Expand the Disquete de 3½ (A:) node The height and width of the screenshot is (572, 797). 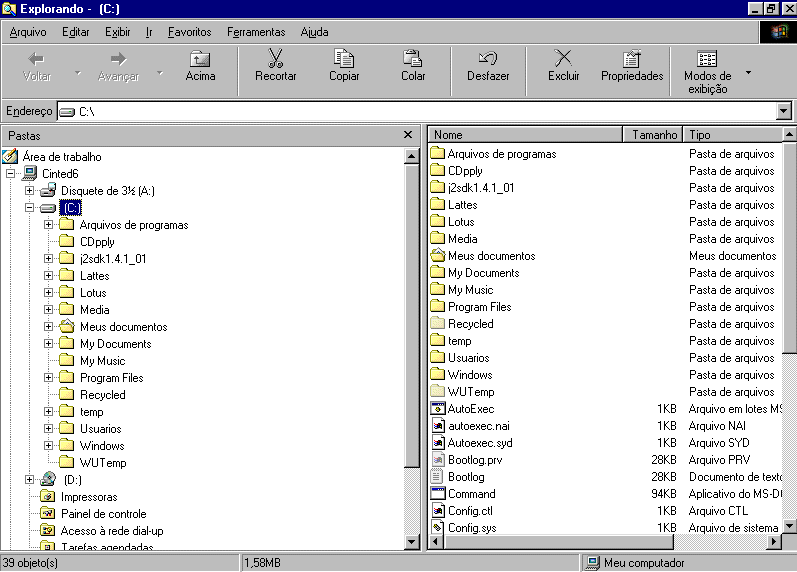point(29,191)
